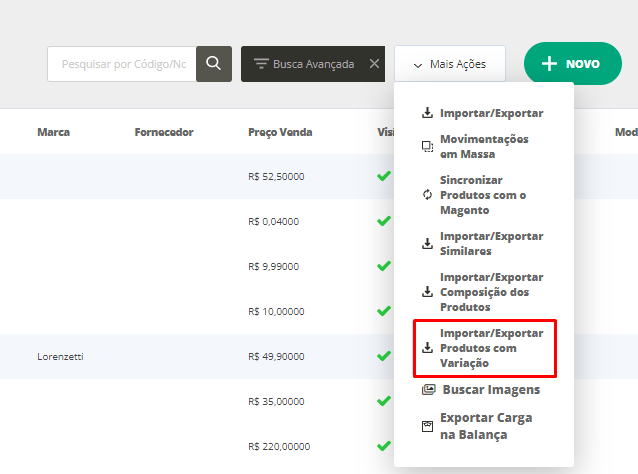Toggle the green check on R$ 52,50000 row
Screen dimensions: 638x474
point(383,176)
